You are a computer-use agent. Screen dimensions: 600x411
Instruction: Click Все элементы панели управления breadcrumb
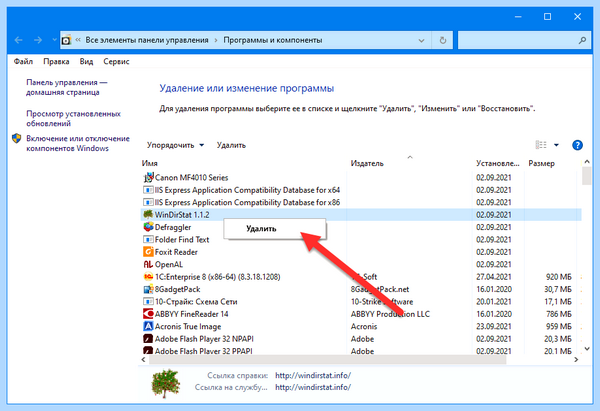(147, 40)
